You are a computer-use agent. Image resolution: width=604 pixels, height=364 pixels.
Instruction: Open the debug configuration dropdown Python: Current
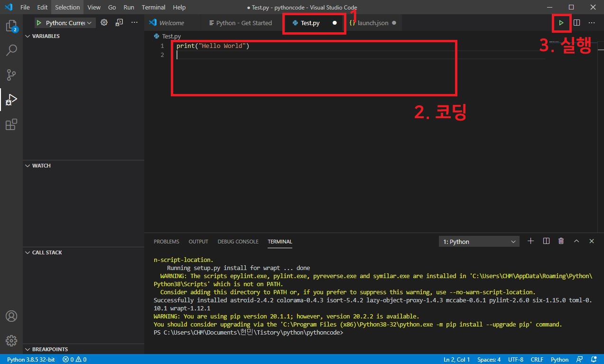[x=65, y=23]
